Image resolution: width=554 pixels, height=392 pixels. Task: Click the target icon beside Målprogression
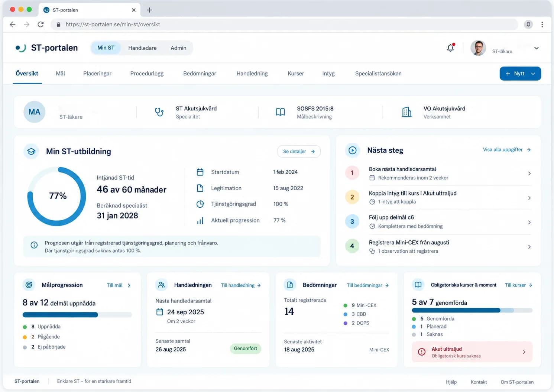tap(29, 285)
